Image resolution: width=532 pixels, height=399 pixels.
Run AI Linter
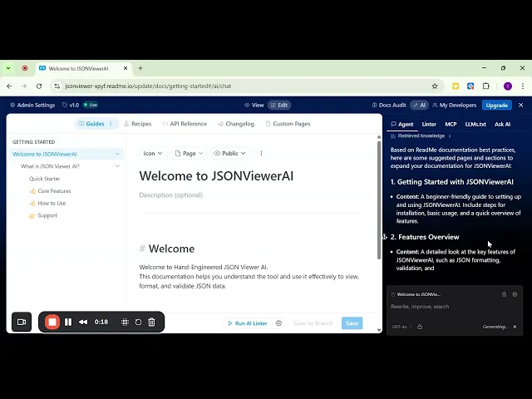(x=248, y=323)
